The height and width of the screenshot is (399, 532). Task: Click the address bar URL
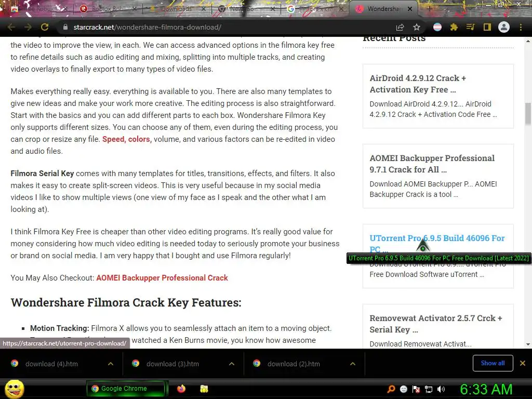pyautogui.click(x=147, y=27)
